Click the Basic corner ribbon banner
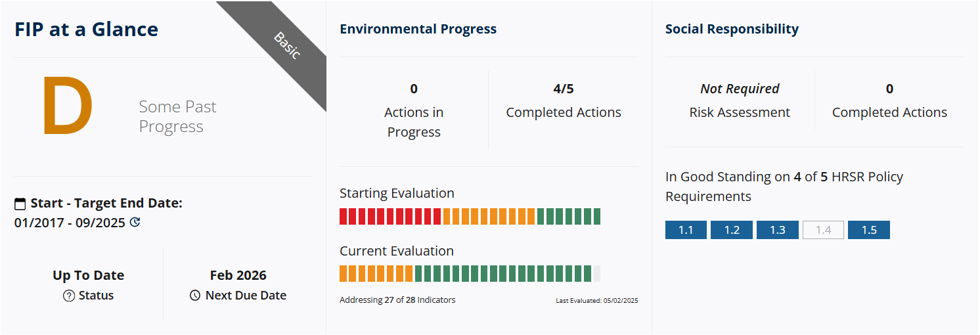Viewport: 980px width, 335px height. [x=286, y=46]
